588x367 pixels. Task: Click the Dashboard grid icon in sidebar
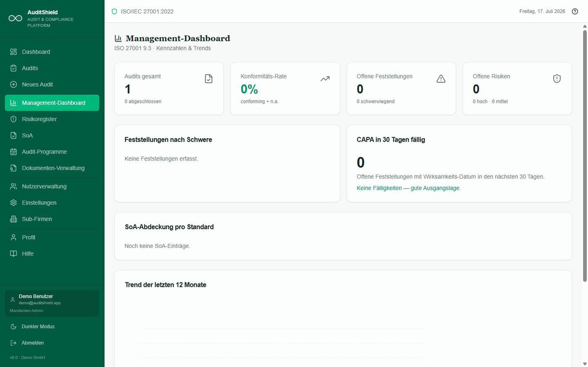click(x=13, y=52)
